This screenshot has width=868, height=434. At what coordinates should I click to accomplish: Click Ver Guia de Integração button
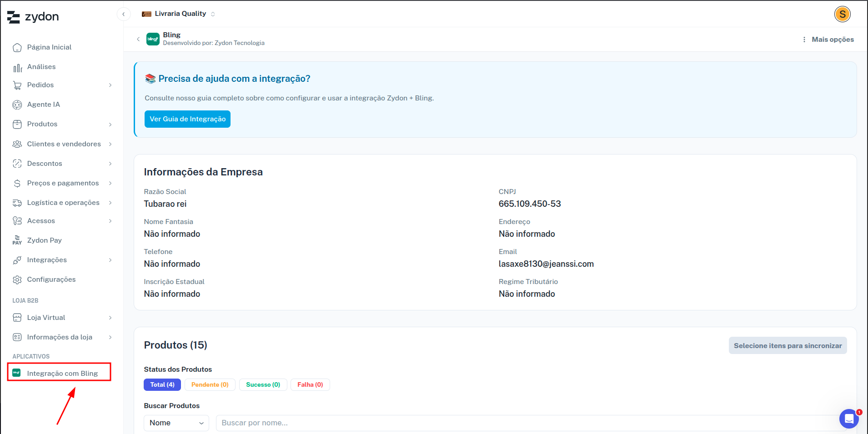(187, 119)
